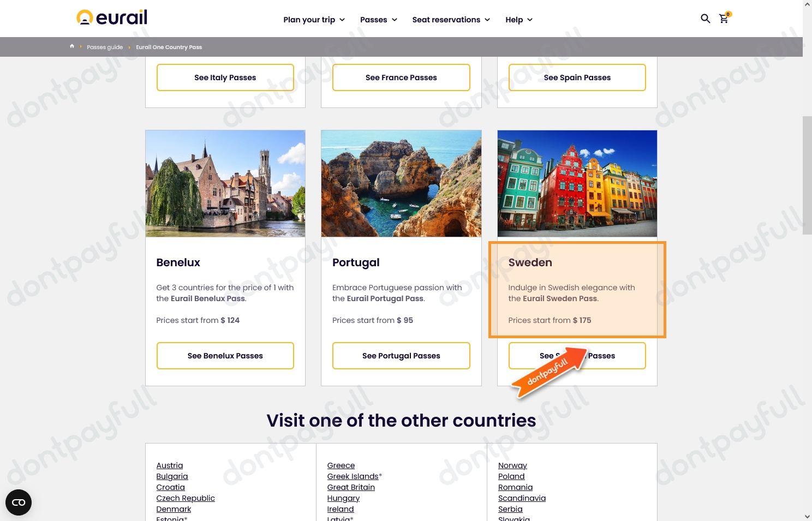Viewport: 812px width, 521px height.
Task: Open the Help menu
Action: [518, 20]
